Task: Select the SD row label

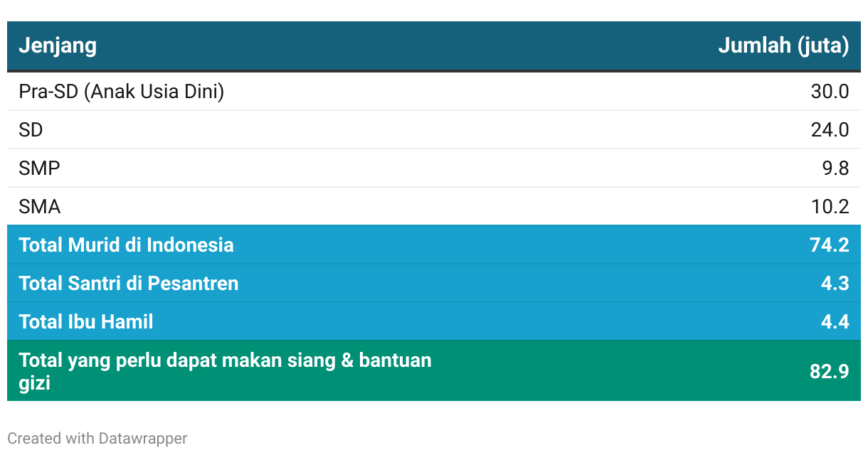Action: click(31, 130)
